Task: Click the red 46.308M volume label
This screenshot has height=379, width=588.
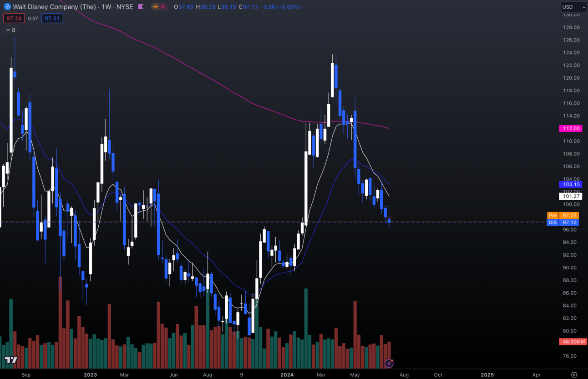Action: point(573,342)
